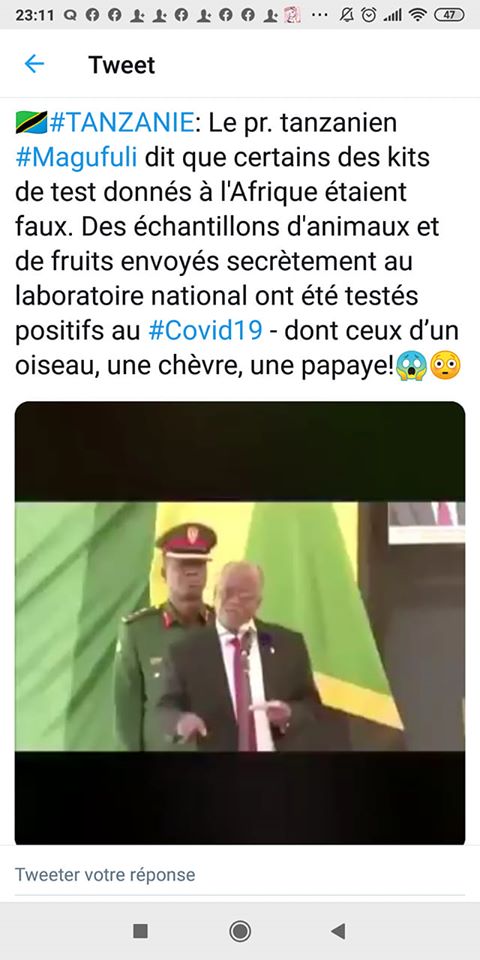Tap the screaming face emoji
The image size is (480, 960).
[x=411, y=366]
